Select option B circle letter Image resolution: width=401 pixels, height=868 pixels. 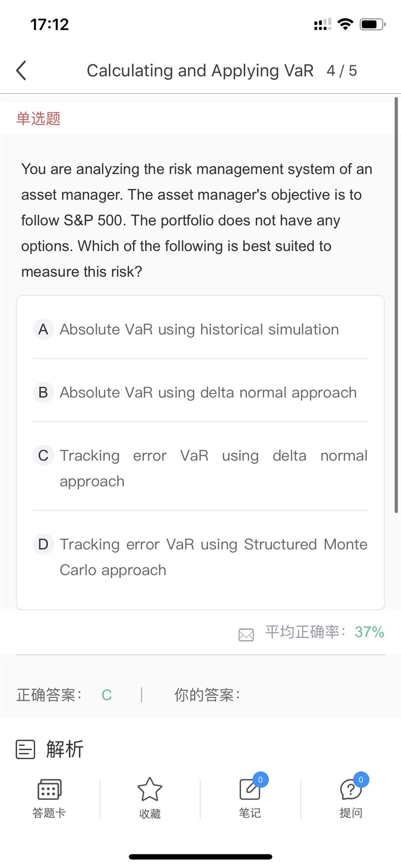point(43,392)
